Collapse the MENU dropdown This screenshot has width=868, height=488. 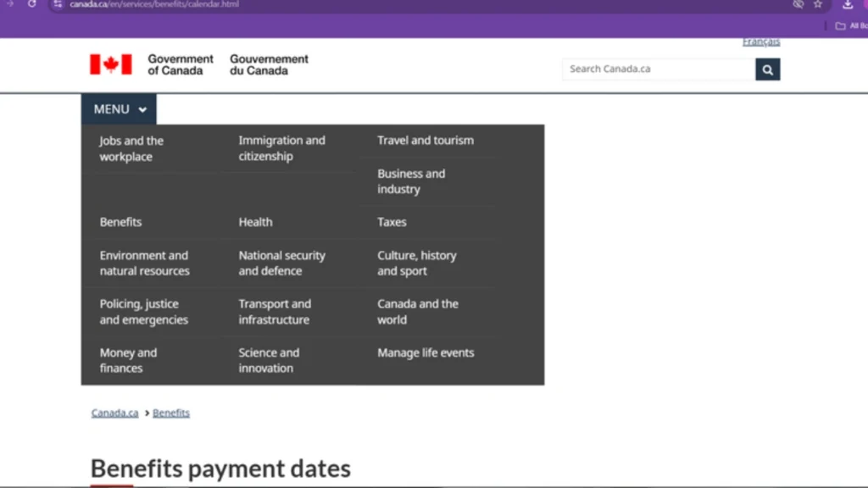point(120,109)
